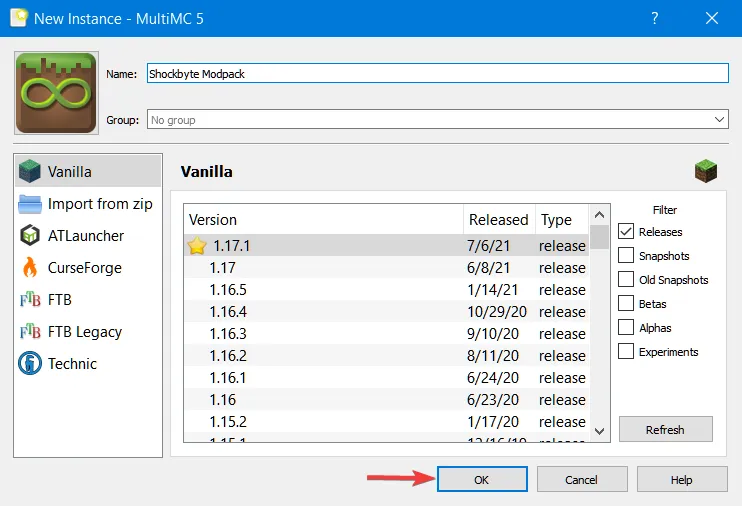This screenshot has width=742, height=506.
Task: Select the Vanilla cube icon in sidebar
Action: [30, 171]
